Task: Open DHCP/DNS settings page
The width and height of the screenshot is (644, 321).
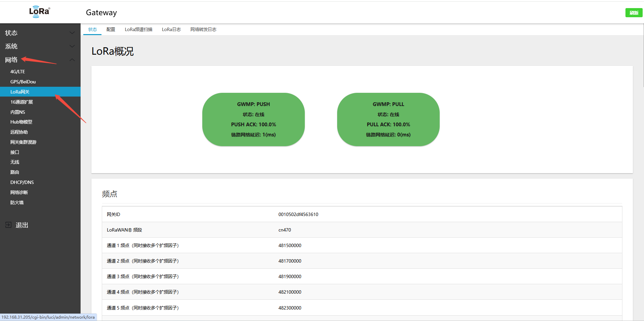Action: [22, 182]
